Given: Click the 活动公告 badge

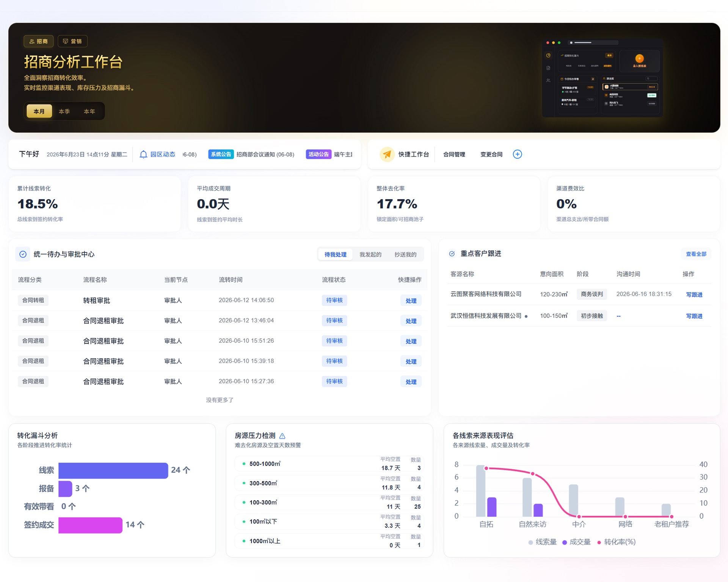Looking at the screenshot, I should [x=318, y=154].
